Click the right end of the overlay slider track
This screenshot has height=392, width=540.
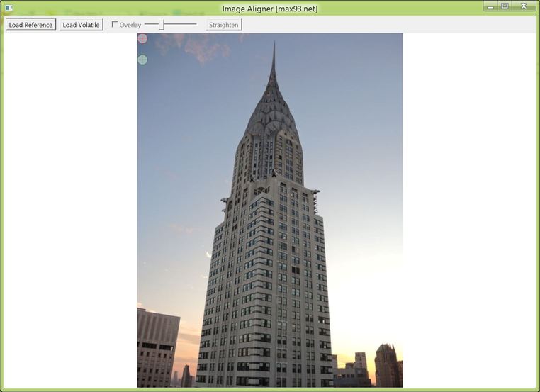point(195,25)
